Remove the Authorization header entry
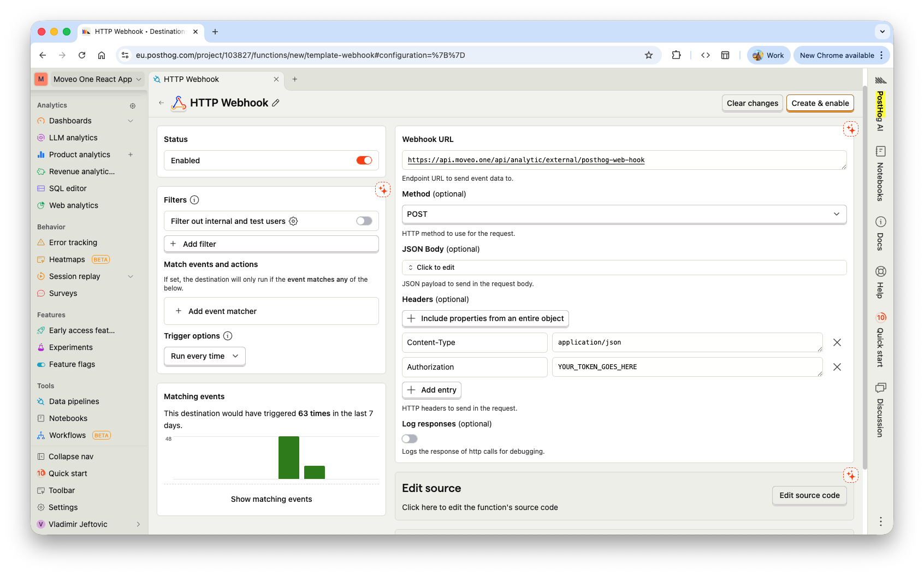Viewport: 924px width, 575px height. [837, 367]
